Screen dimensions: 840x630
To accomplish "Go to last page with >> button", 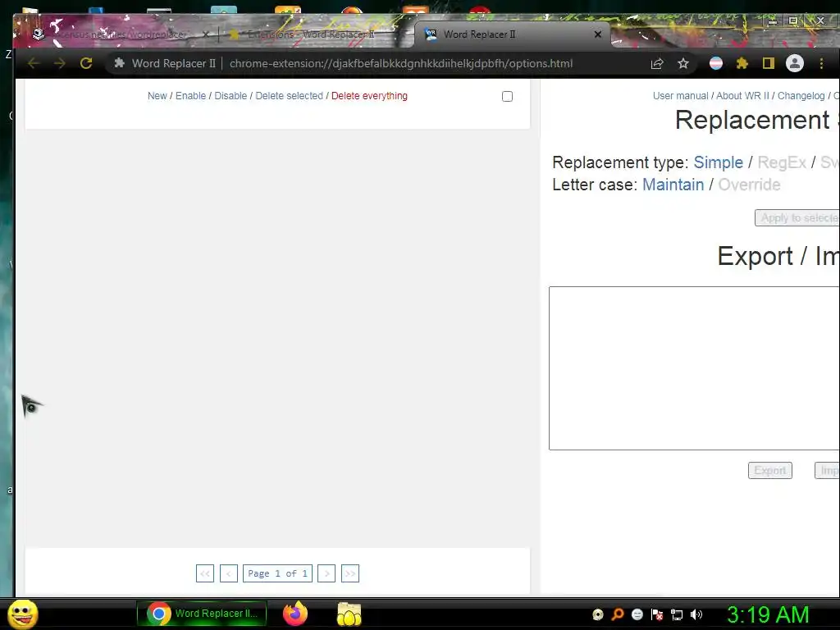I will point(349,573).
